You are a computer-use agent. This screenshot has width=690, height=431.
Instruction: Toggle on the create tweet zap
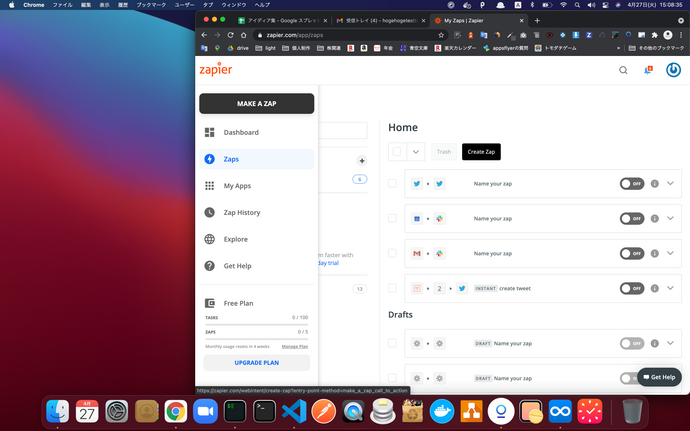click(632, 288)
